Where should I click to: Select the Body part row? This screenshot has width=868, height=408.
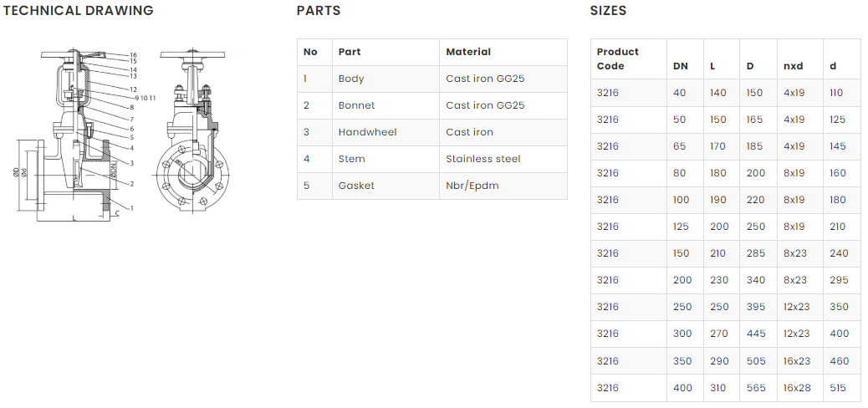click(x=431, y=79)
